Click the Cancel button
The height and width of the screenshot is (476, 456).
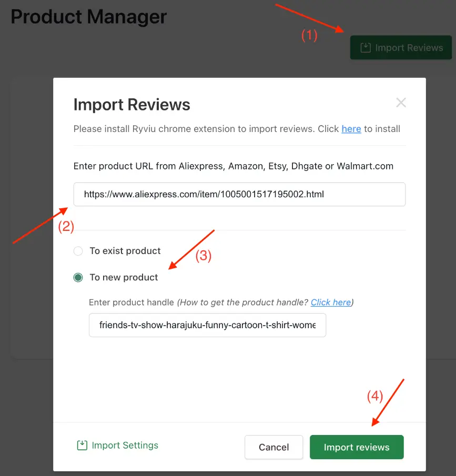pyautogui.click(x=273, y=447)
